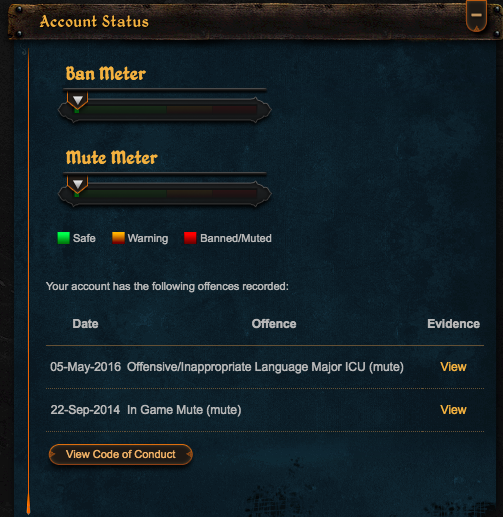Click the Account Status header title

[x=94, y=22]
